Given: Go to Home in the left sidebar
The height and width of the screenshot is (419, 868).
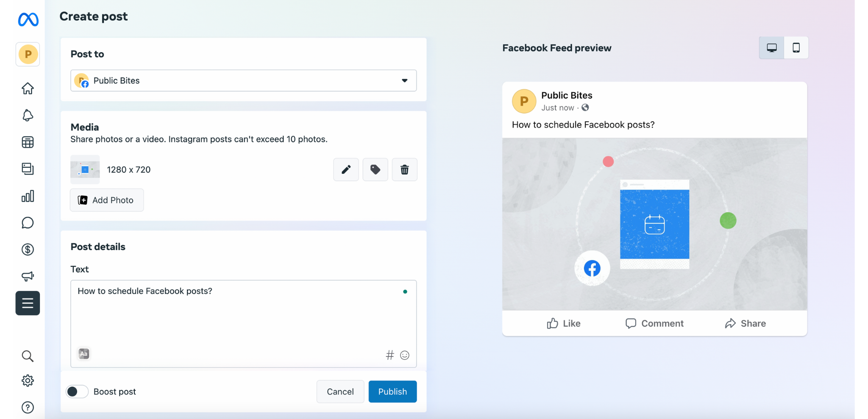Looking at the screenshot, I should [x=28, y=89].
